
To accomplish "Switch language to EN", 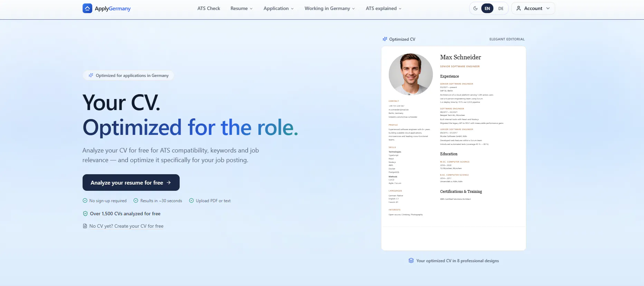I will coord(487,8).
